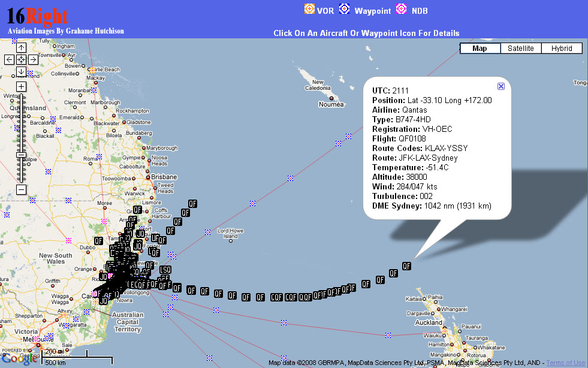Click the 'Australian Capital Territory' map label
Image resolution: width=588 pixels, height=368 pixels.
[x=128, y=322]
